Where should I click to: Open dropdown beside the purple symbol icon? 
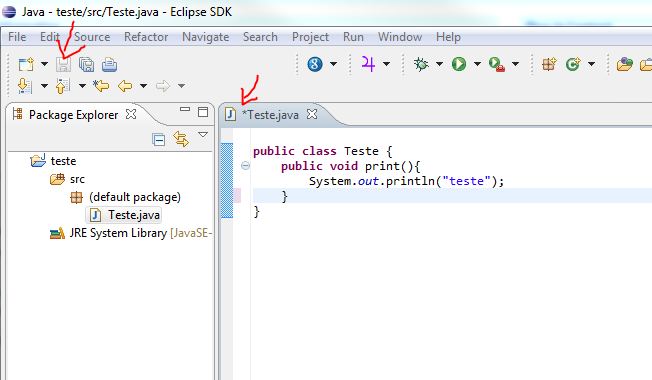pos(386,64)
